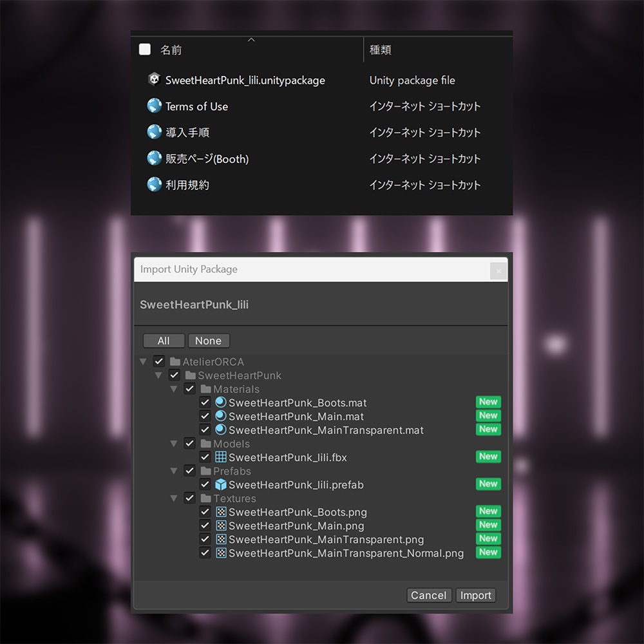Click the globe icon beside 利用規約
The height and width of the screenshot is (644, 644).
(154, 184)
